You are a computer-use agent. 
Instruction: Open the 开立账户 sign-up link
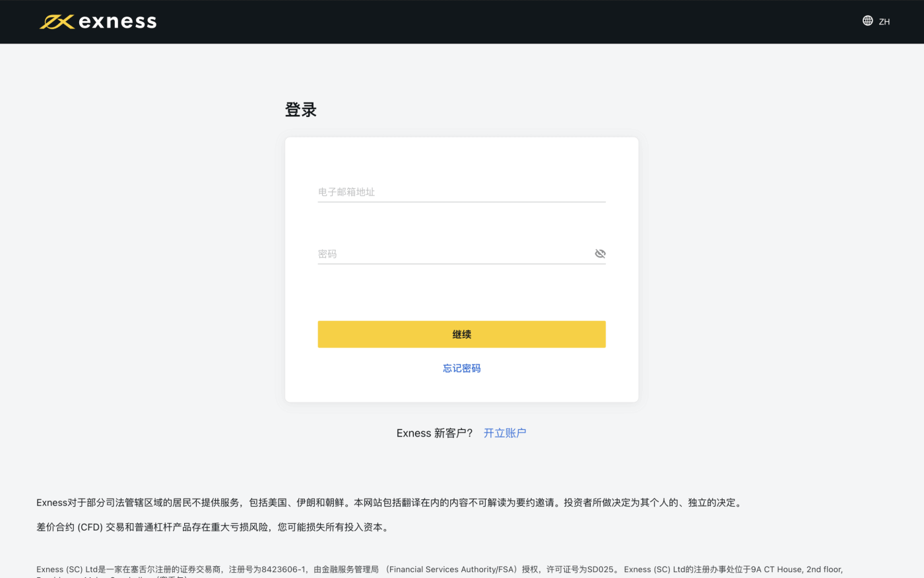505,433
